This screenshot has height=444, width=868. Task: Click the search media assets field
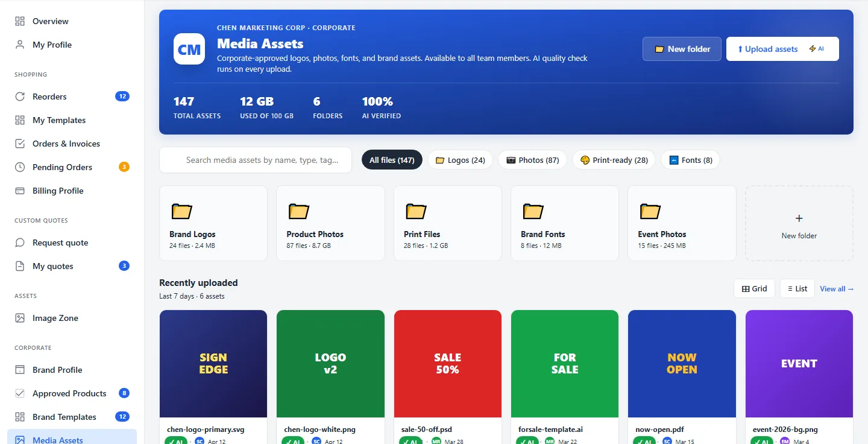256,160
